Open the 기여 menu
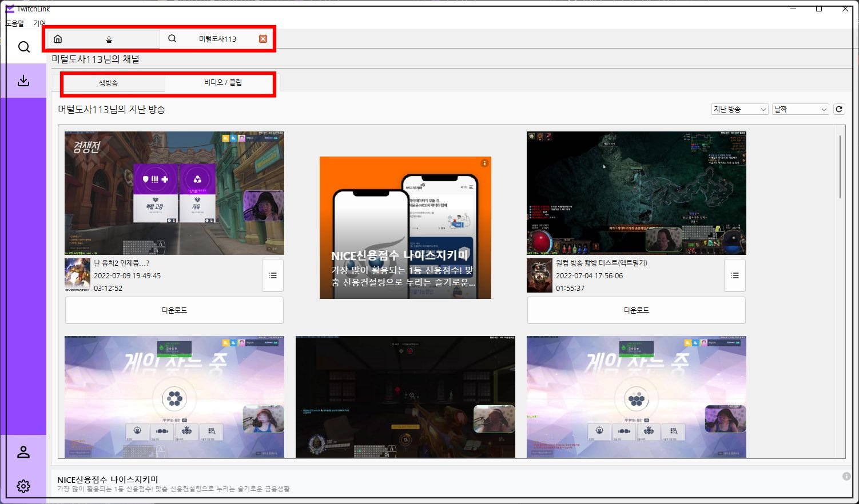Viewport: 859px width, 504px height. click(39, 23)
